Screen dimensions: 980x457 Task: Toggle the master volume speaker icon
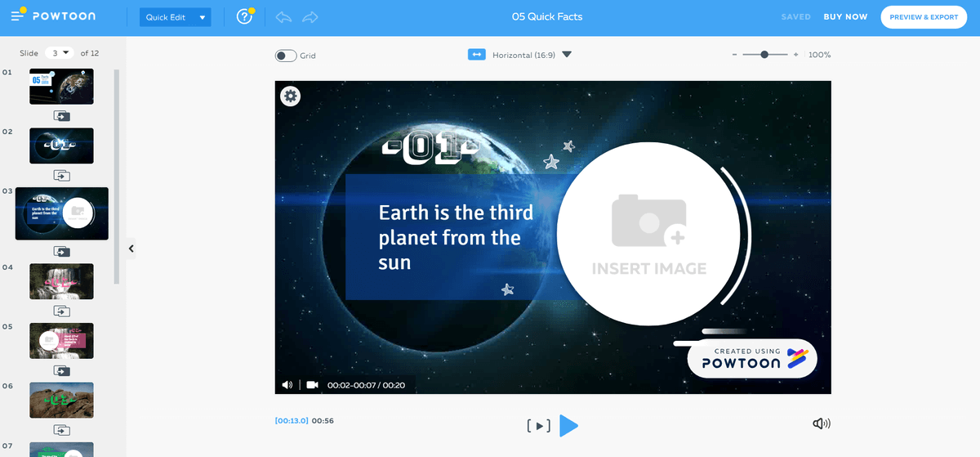point(822,423)
